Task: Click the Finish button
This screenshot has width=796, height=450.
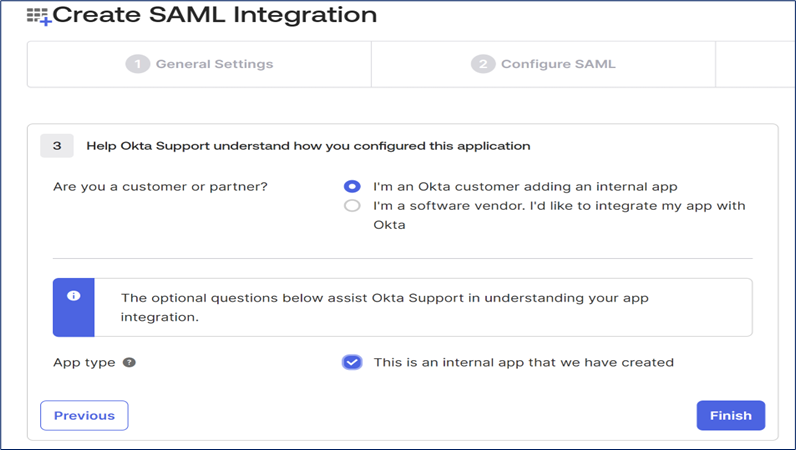Action: pyautogui.click(x=730, y=415)
